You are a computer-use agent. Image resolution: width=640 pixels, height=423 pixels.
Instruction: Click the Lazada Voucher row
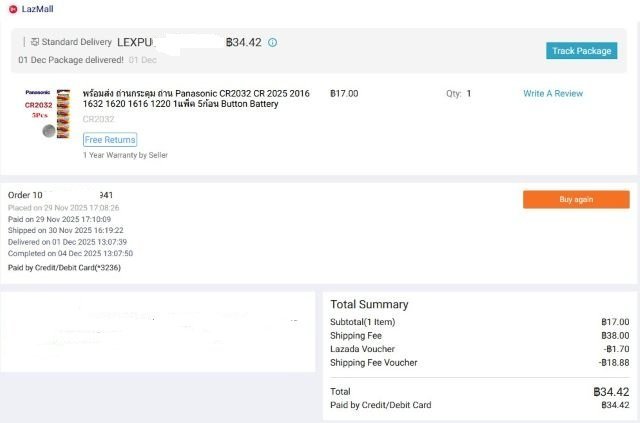pos(362,349)
